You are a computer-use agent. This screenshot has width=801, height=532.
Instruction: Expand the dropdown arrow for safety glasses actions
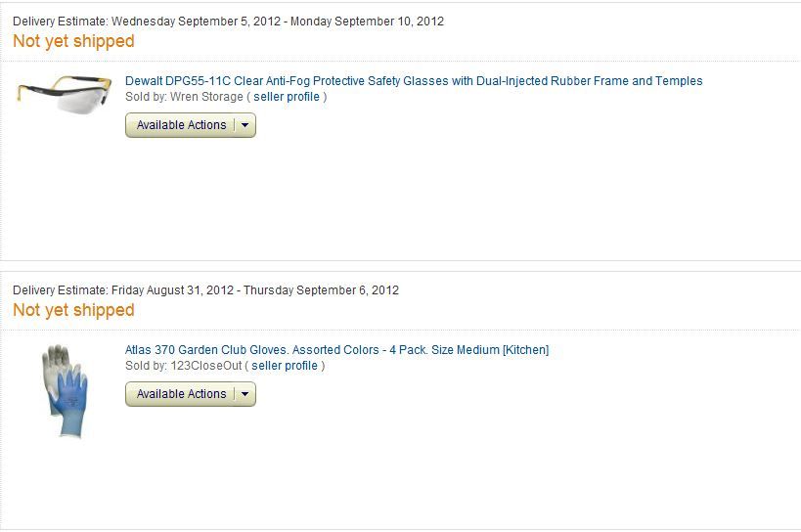[245, 125]
